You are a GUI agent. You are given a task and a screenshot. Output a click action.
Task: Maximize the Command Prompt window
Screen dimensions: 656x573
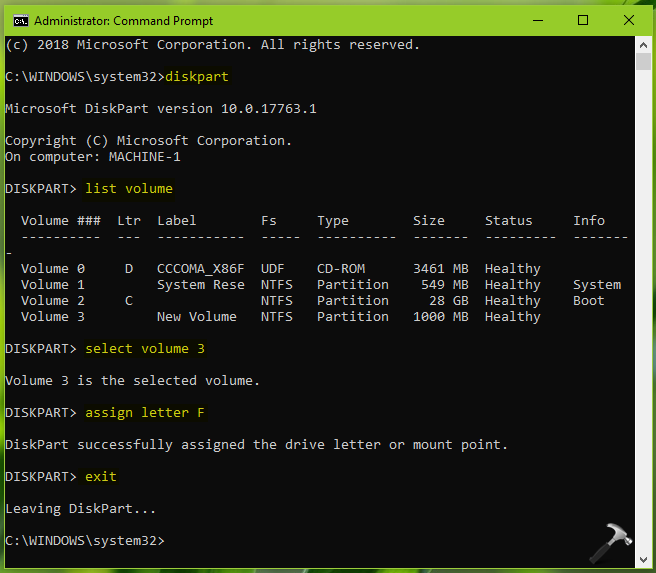coord(583,20)
